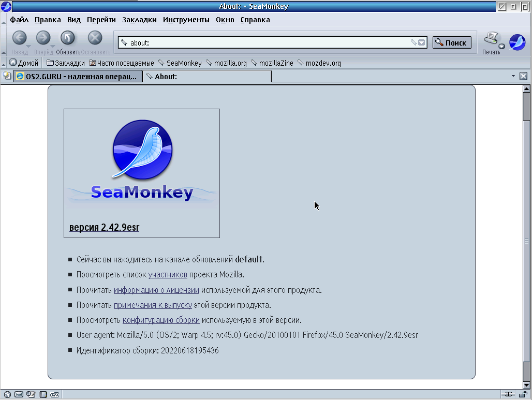
Task: Select the About: tab
Action: [x=207, y=77]
